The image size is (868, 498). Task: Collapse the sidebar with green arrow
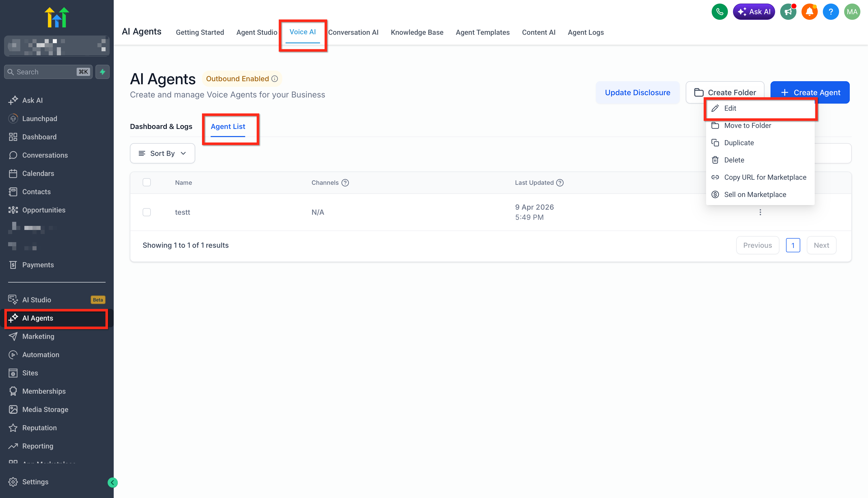(x=112, y=482)
